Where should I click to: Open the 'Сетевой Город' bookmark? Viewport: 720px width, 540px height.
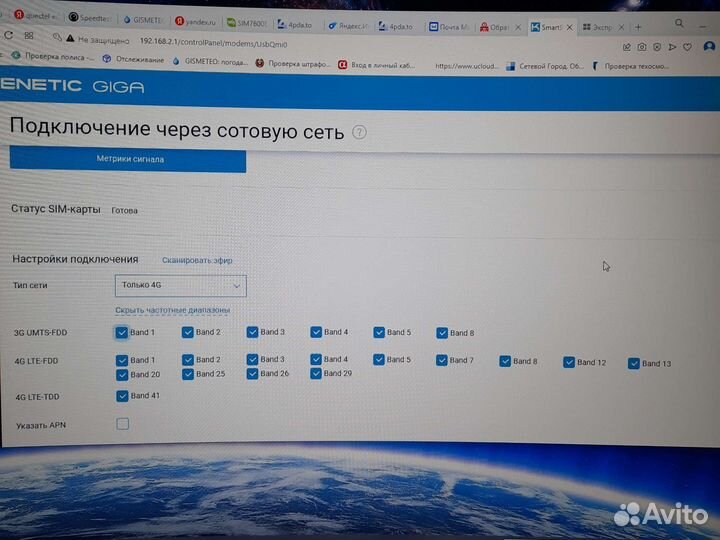coord(545,66)
